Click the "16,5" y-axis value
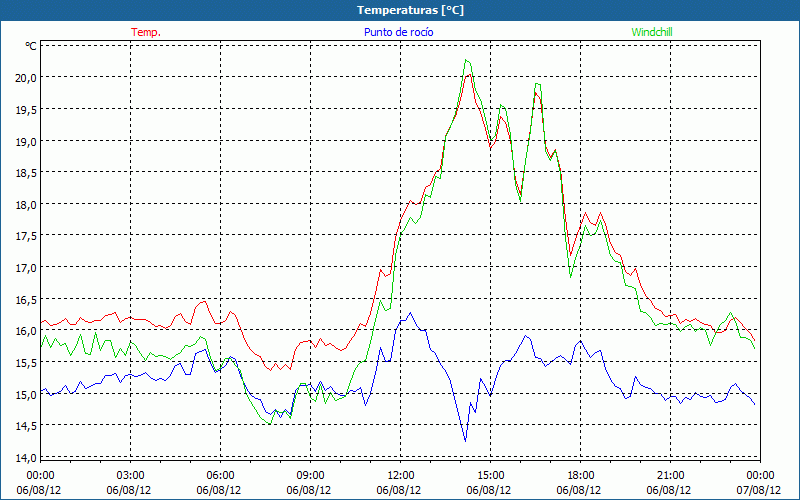Screen dimensions: 800x500 point(27,299)
